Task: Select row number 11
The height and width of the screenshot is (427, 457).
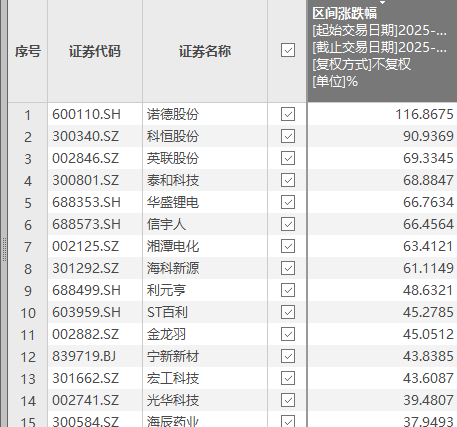Action: pyautogui.click(x=28, y=335)
